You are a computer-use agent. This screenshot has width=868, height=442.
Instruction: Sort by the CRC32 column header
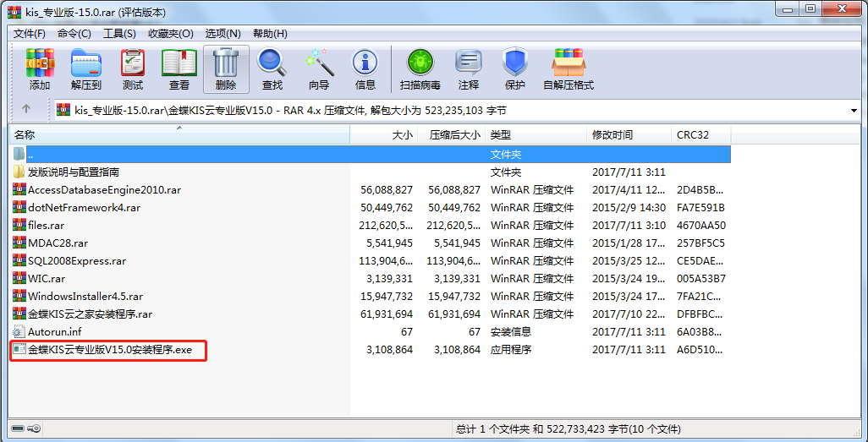click(700, 135)
